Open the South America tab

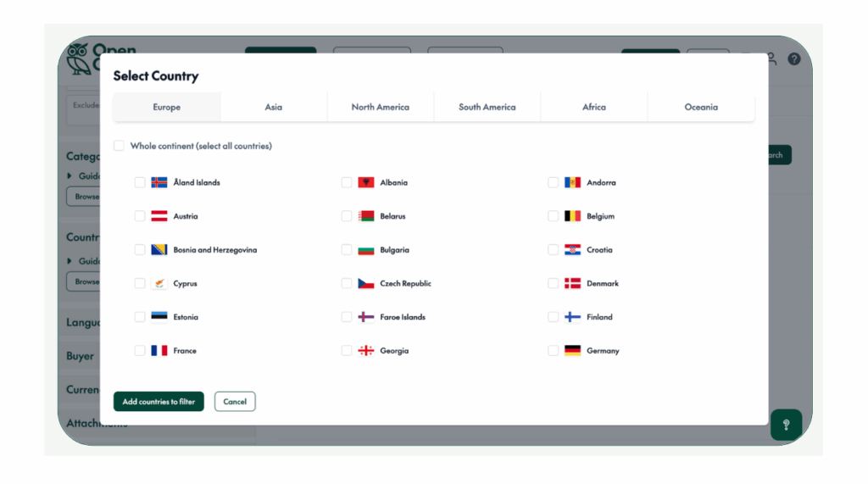(487, 108)
